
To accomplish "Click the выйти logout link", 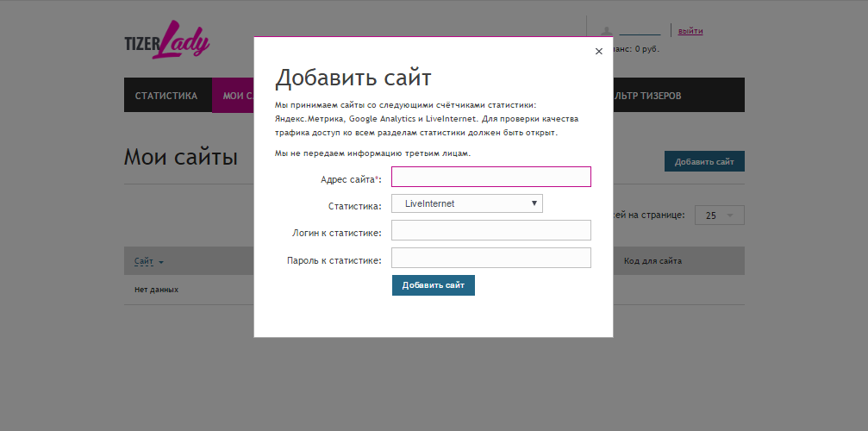I will pos(690,31).
